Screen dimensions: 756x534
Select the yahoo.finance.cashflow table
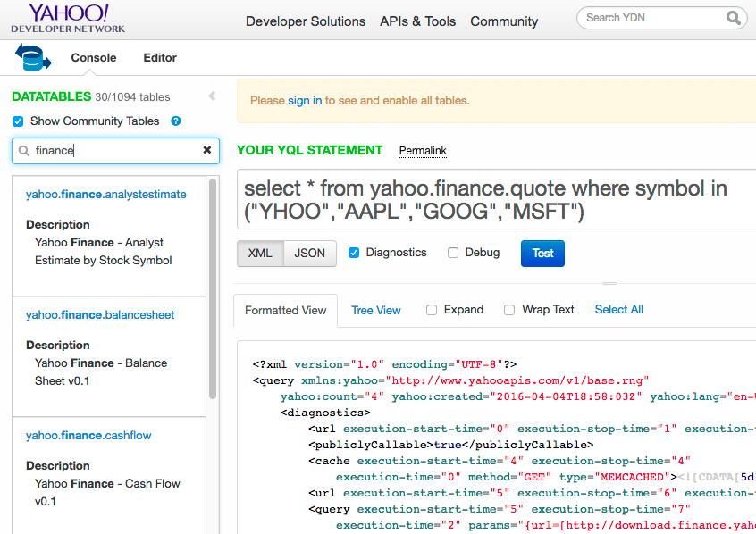point(88,435)
